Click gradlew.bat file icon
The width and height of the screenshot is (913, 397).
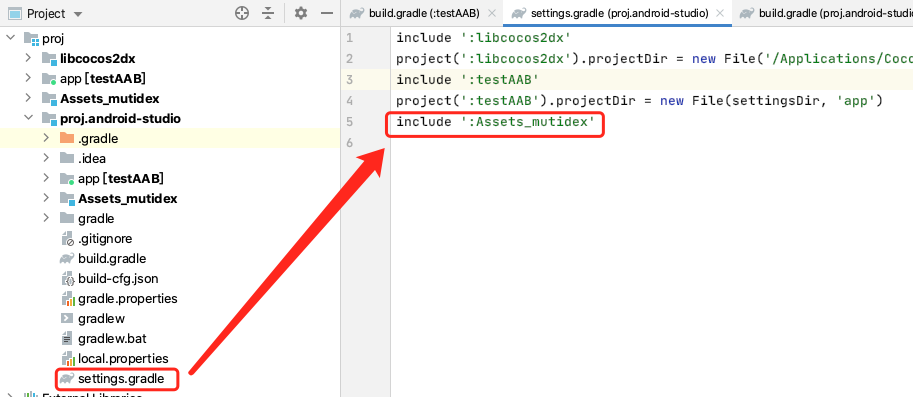click(x=67, y=338)
